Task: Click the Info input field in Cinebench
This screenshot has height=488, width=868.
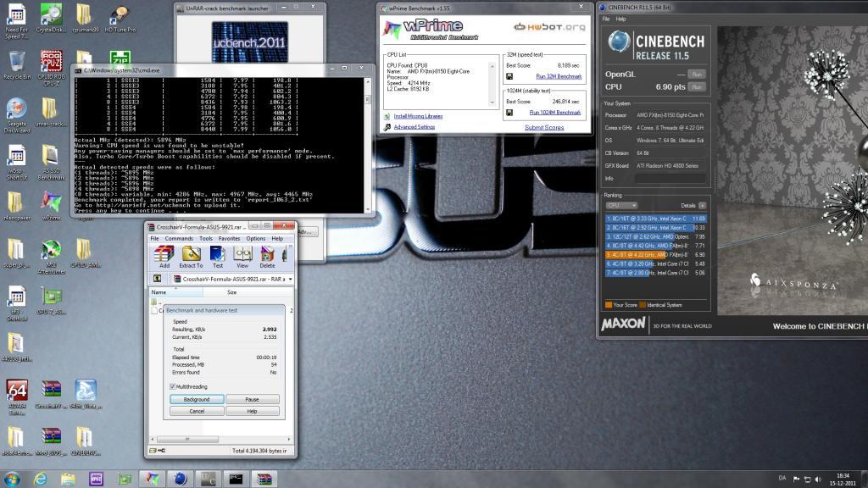Action: coord(670,178)
